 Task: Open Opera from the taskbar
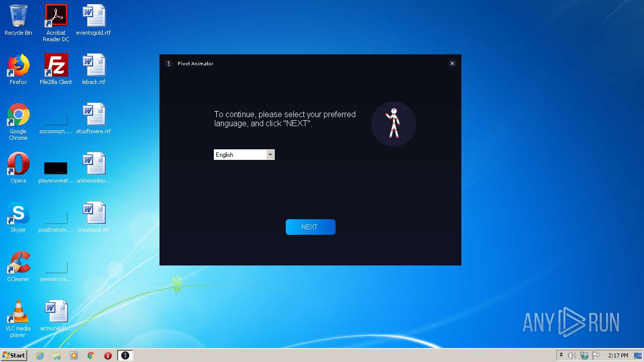[108, 355]
